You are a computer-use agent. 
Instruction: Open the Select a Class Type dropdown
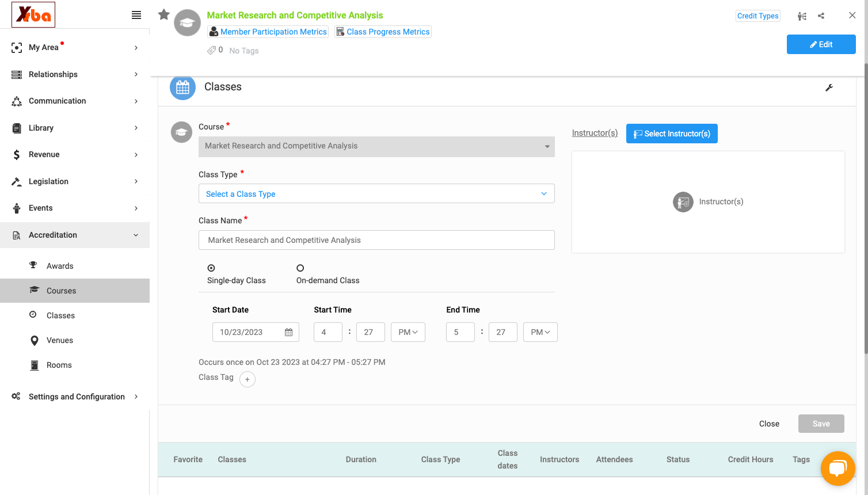tap(376, 193)
